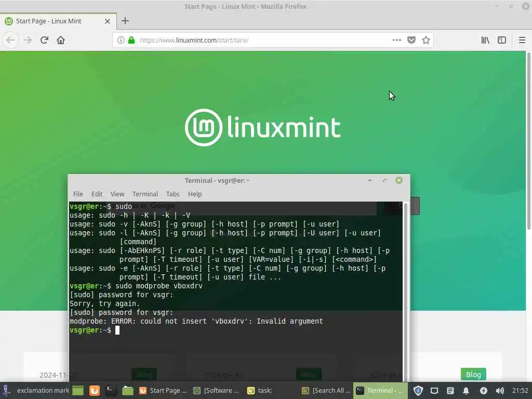This screenshot has height=399, width=532.
Task: Open the Tabs menu in Terminal
Action: coord(172,194)
